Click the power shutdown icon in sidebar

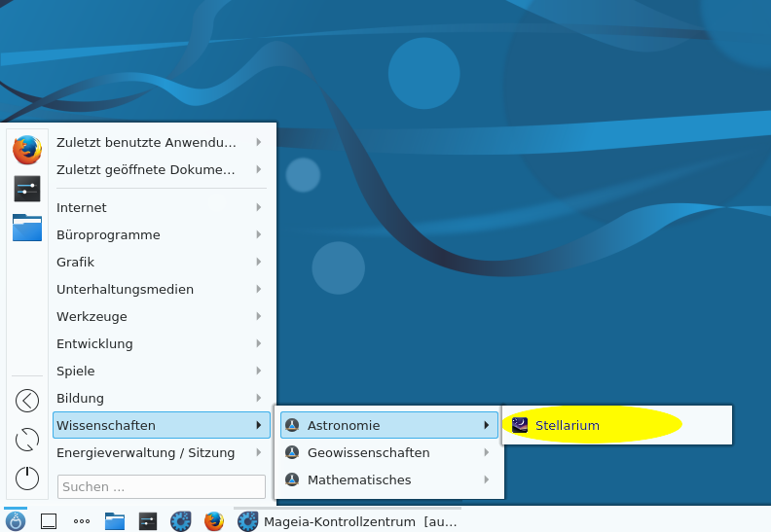tap(27, 478)
